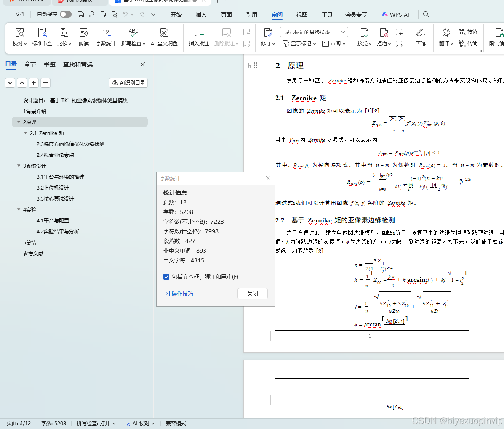This screenshot has width=504, height=429.
Task: Move outline item up with chevron button
Action: 22,83
